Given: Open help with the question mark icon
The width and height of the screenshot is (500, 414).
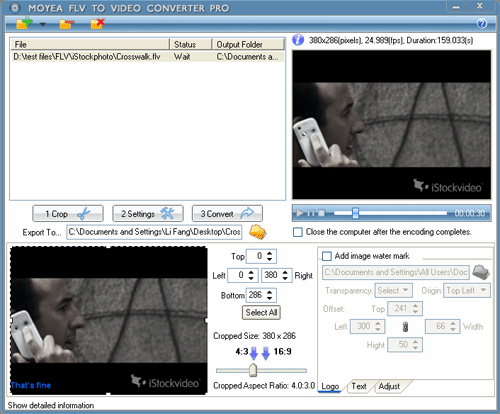Looking at the screenshot, I should [x=482, y=24].
